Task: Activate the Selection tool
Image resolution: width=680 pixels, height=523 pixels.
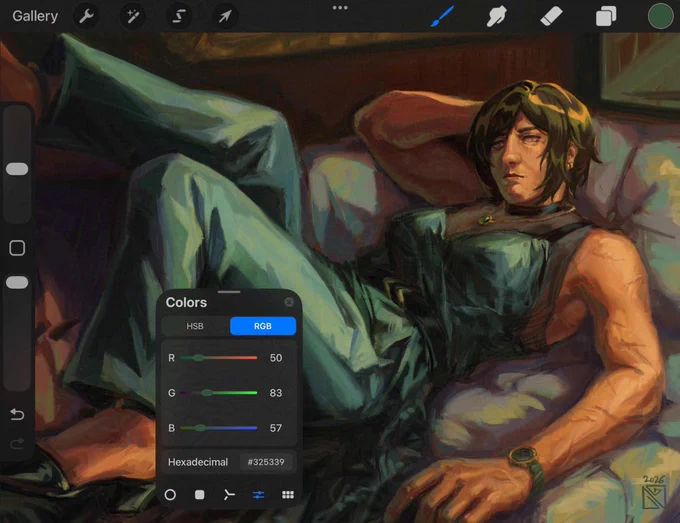Action: click(x=179, y=16)
